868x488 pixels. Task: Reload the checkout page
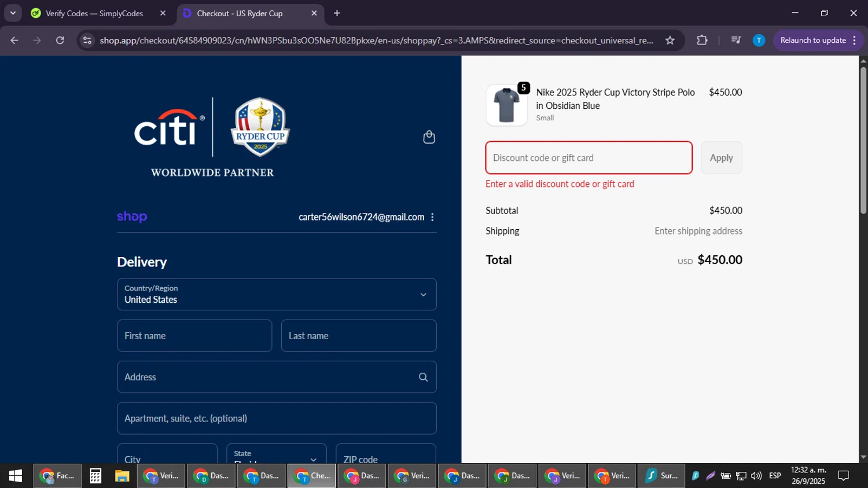point(60,41)
